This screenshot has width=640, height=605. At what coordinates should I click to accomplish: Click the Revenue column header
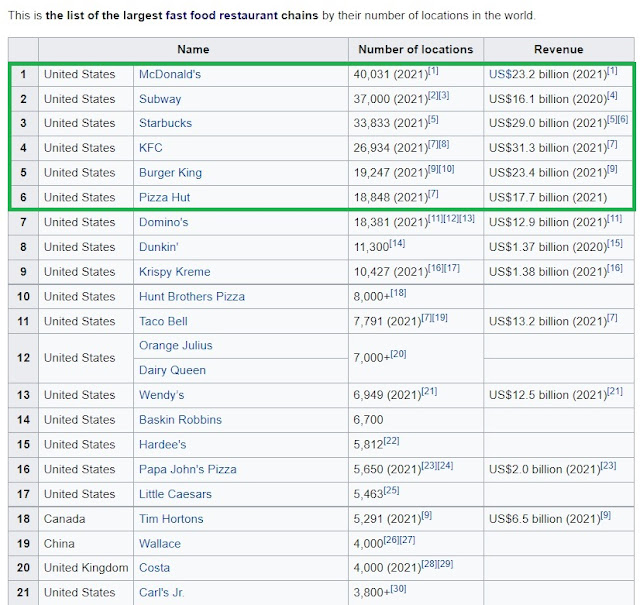559,49
